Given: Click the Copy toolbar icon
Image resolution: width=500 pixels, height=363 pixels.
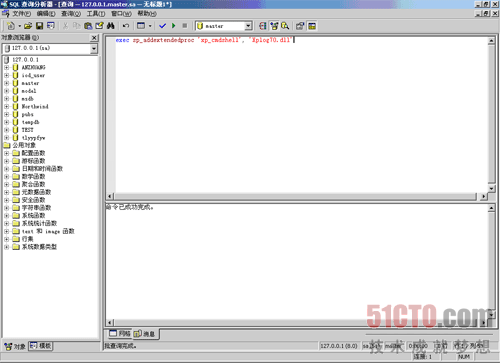Looking at the screenshot, I should 77,26.
